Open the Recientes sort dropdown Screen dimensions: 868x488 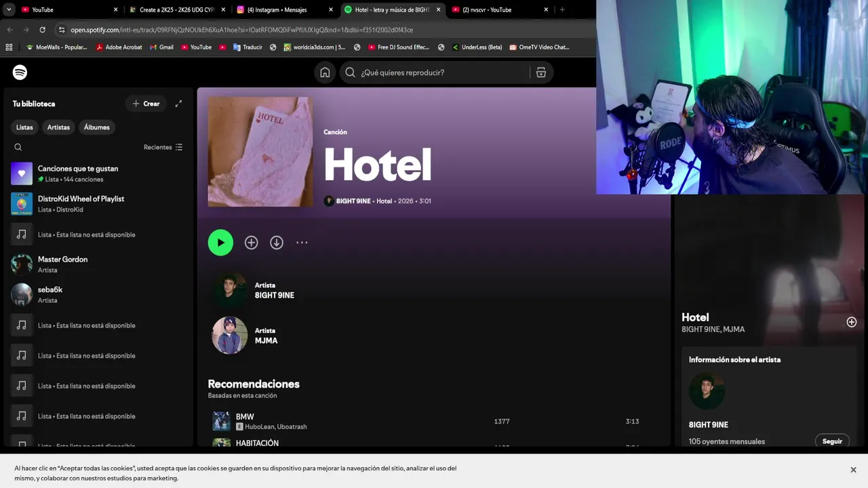[x=163, y=147]
